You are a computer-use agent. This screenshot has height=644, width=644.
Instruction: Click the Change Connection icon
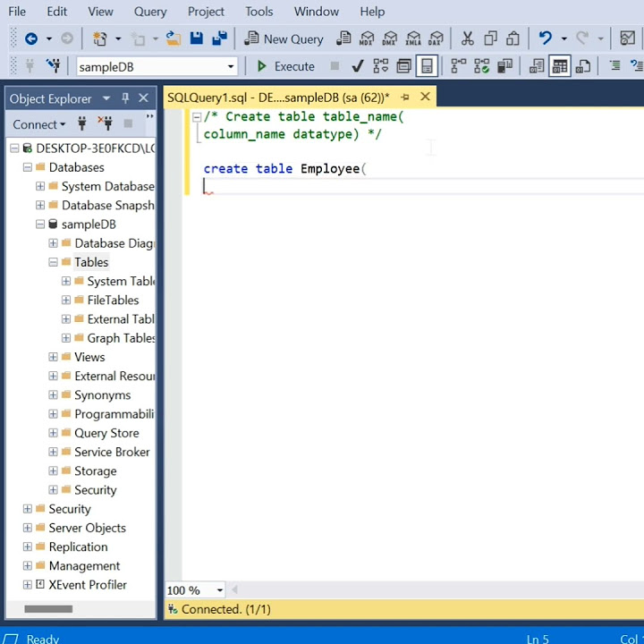(x=53, y=65)
